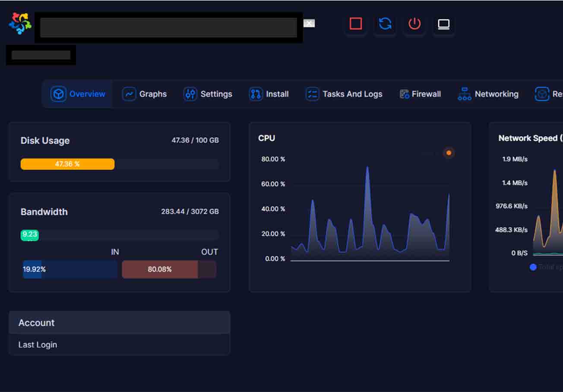Expand the Account panel header
Viewport: 563px width, 392px height.
(119, 322)
